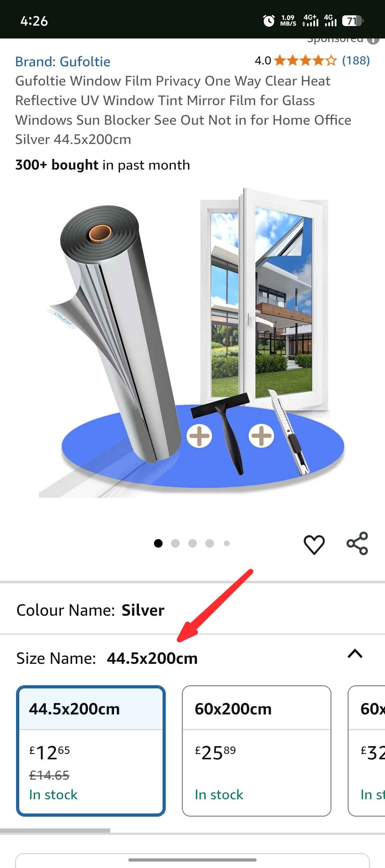Collapse the Size Name chevron
This screenshot has height=868, width=385.
click(x=355, y=654)
